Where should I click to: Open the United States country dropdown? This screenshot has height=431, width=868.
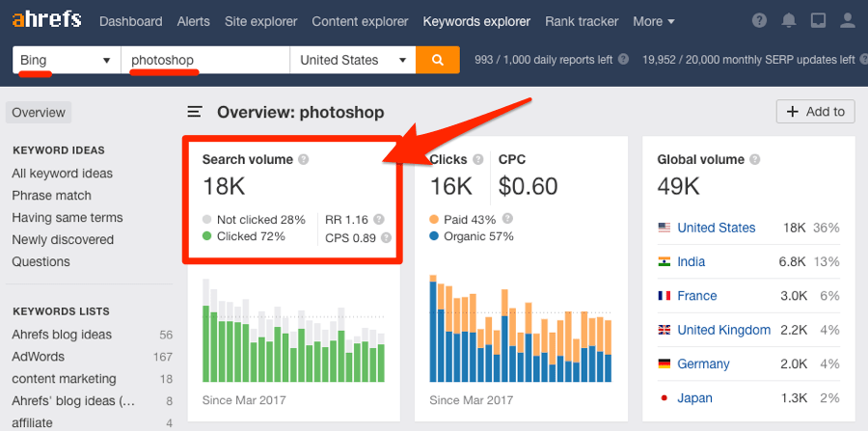click(x=353, y=60)
